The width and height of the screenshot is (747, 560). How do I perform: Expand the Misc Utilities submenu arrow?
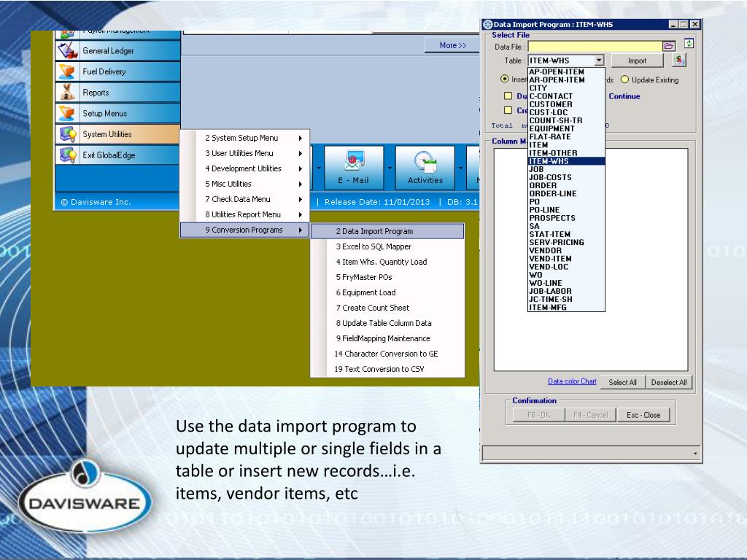(301, 184)
